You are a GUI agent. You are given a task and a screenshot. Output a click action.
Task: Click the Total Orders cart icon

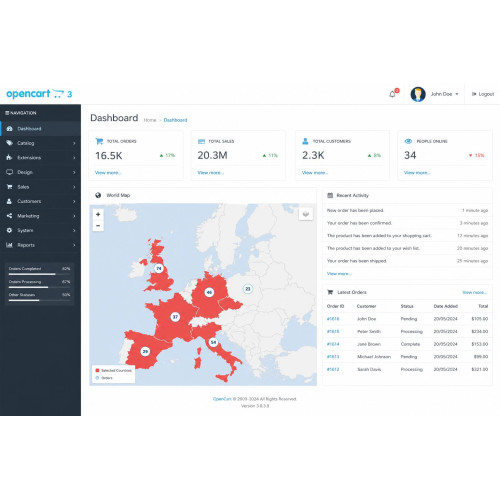(x=99, y=141)
